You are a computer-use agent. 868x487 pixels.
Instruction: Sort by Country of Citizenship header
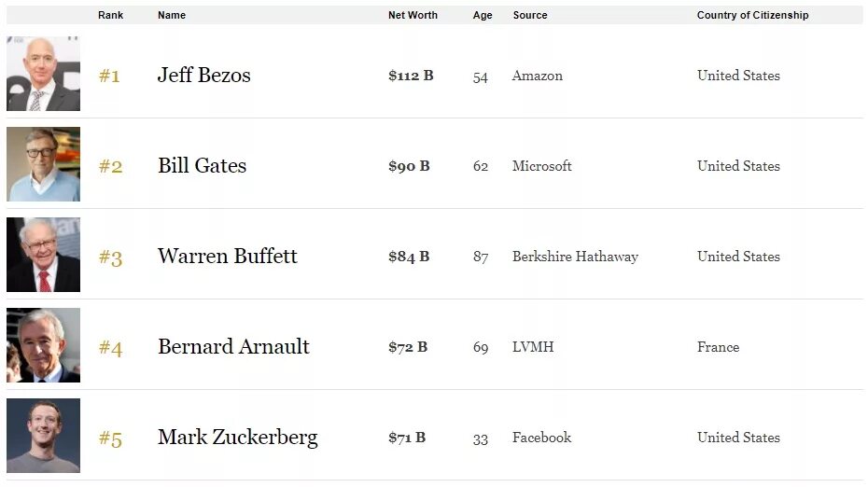[x=752, y=15]
